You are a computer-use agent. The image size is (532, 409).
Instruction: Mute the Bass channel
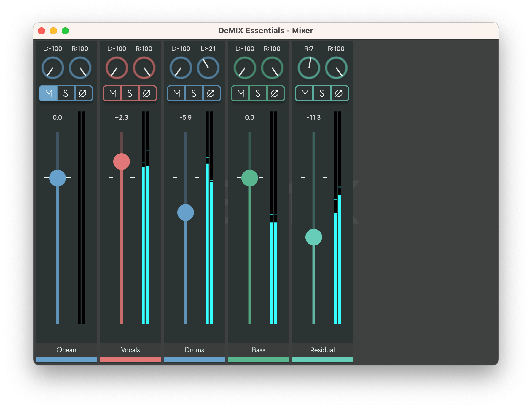pyautogui.click(x=241, y=93)
